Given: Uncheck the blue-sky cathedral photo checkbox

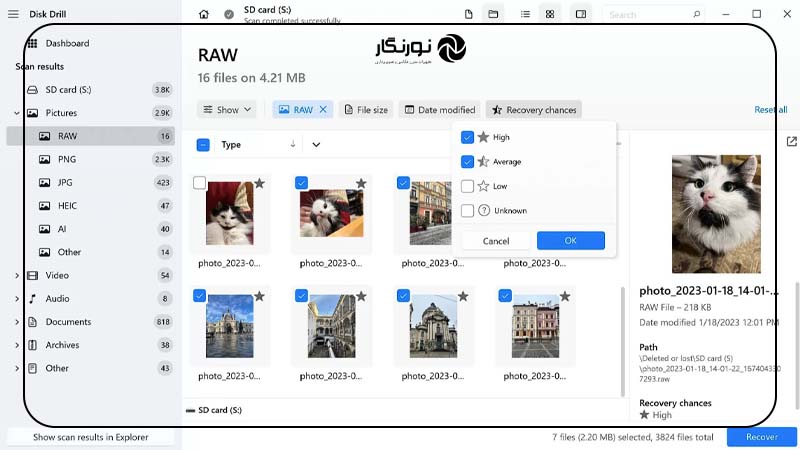Looking at the screenshot, I should [x=199, y=295].
